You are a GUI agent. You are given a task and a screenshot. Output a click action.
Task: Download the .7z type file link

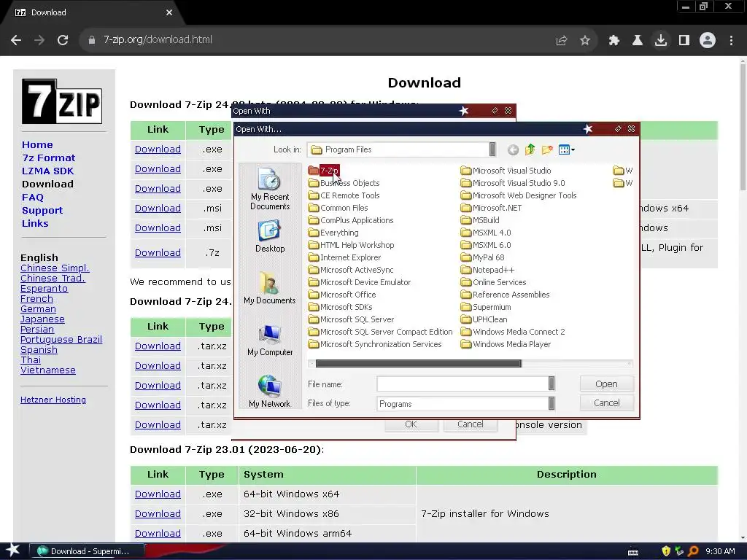click(x=158, y=253)
